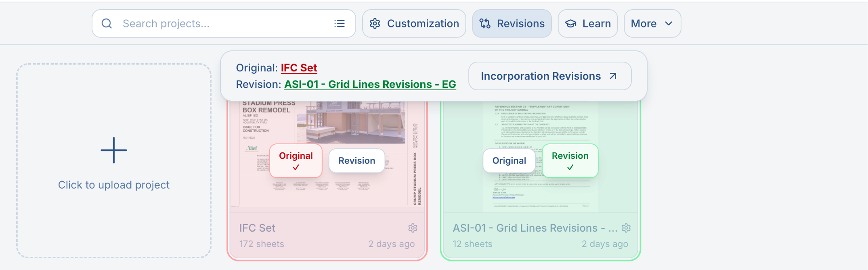Click the Incorporation Revisions button
Screen dimensions: 868x270
pos(550,76)
